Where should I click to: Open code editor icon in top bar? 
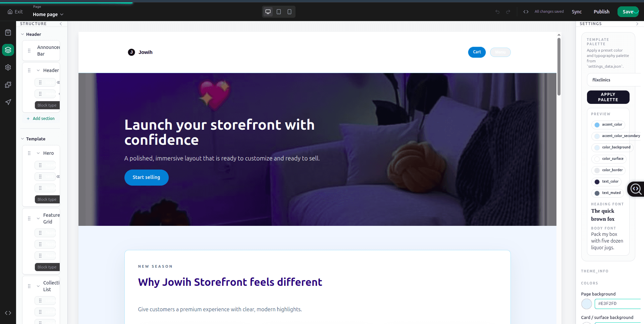click(526, 12)
